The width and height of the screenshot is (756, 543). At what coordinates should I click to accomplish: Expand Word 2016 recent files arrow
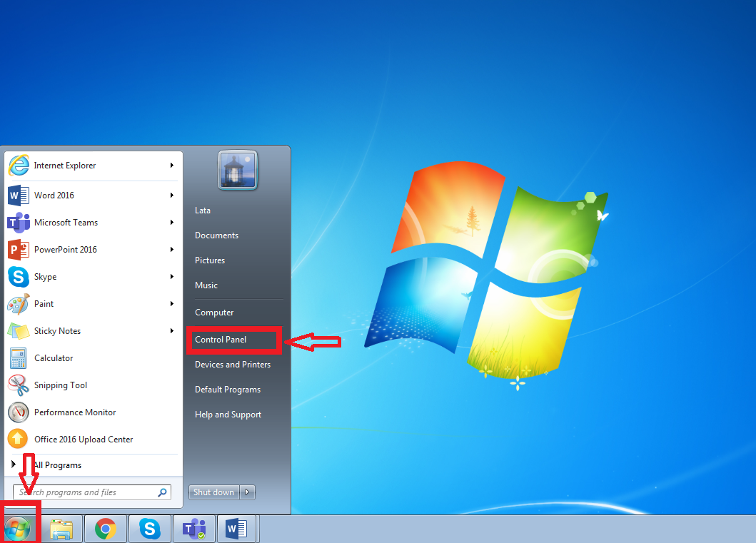click(x=171, y=195)
